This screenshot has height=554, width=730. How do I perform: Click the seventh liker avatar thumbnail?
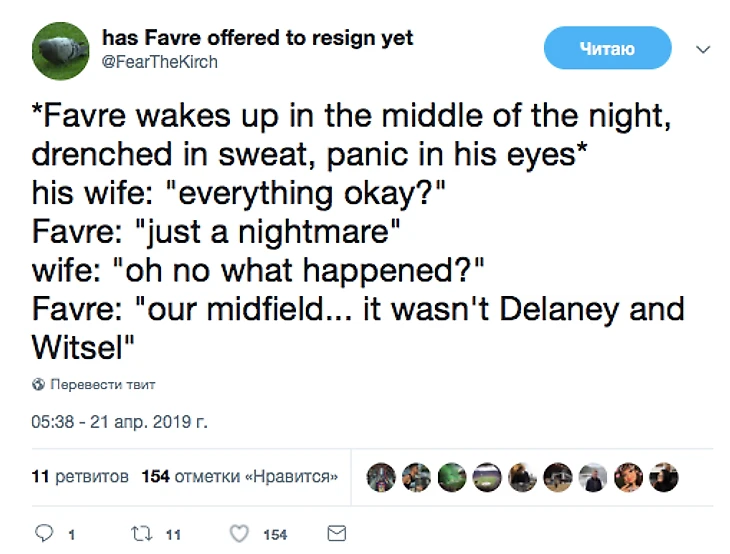[x=594, y=477]
